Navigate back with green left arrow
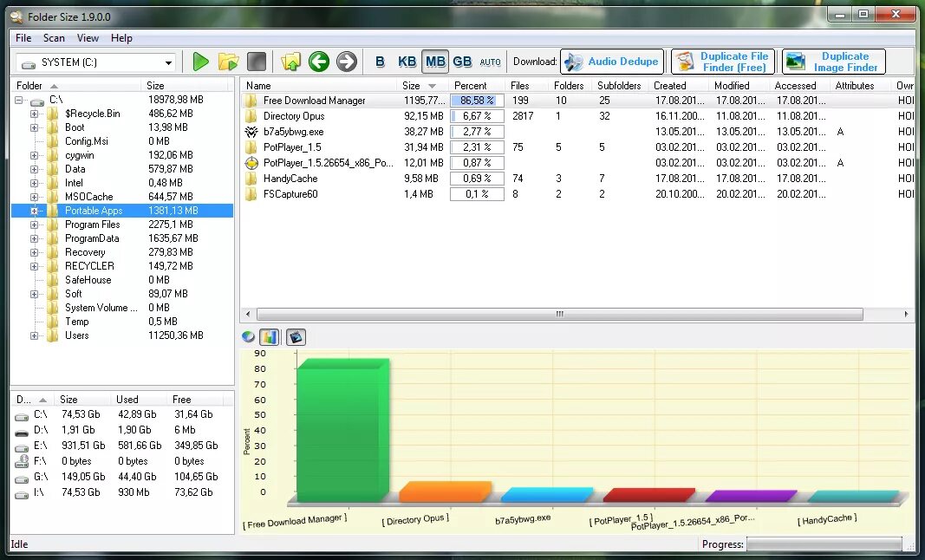The height and width of the screenshot is (560, 925). 318,62
